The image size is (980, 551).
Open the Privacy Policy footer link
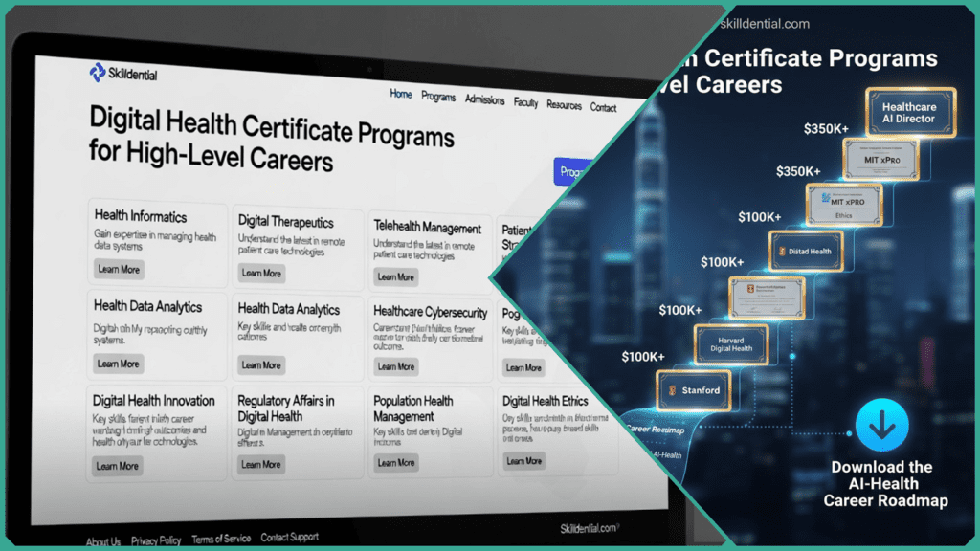coord(156,540)
